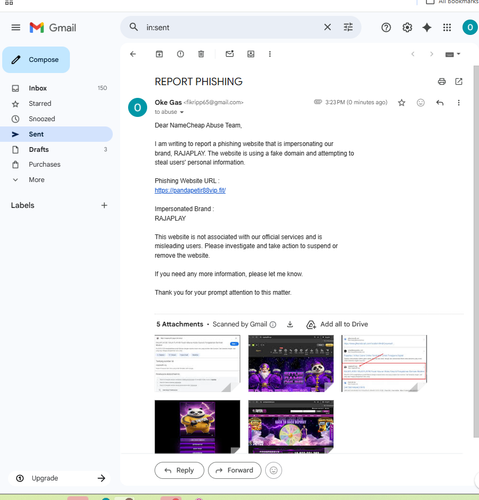Viewport: 479px width, 500px height.
Task: Click the Gmail logo
Action: [53, 27]
